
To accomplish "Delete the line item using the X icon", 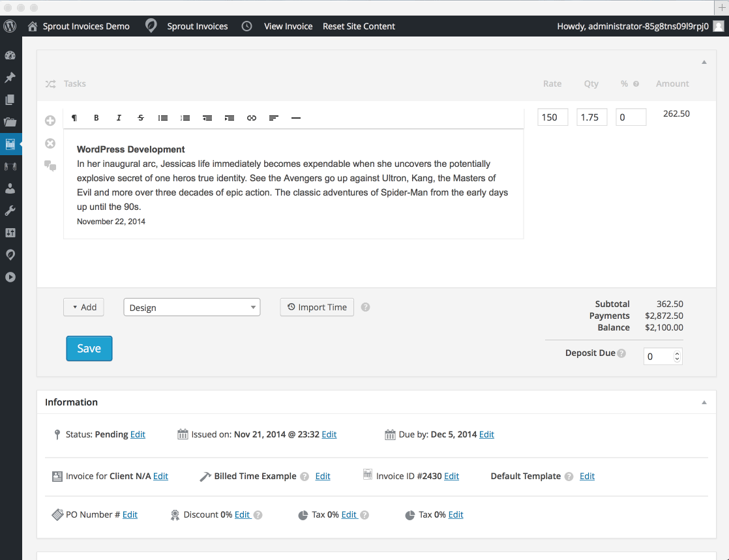I will click(x=50, y=143).
